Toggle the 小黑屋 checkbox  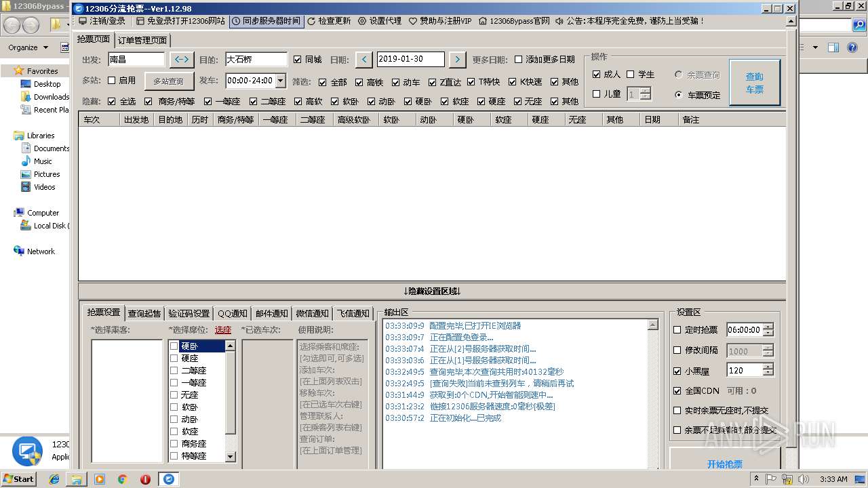(677, 371)
